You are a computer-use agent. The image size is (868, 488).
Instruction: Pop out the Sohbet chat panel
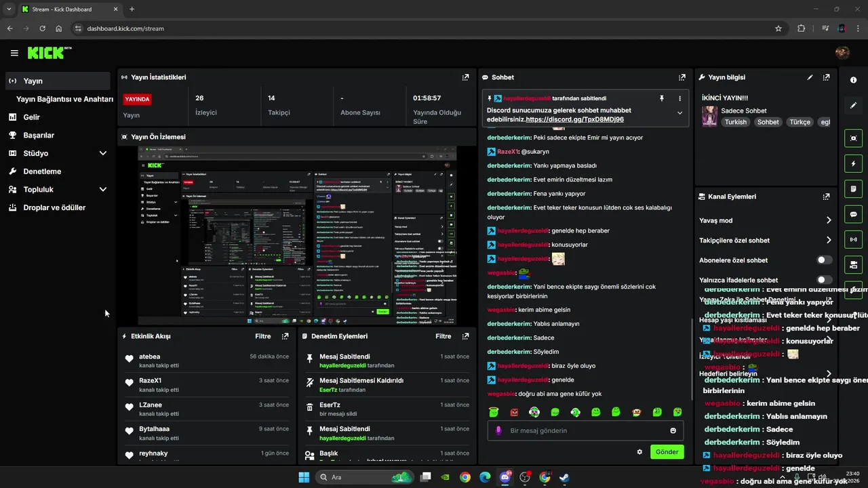point(682,77)
